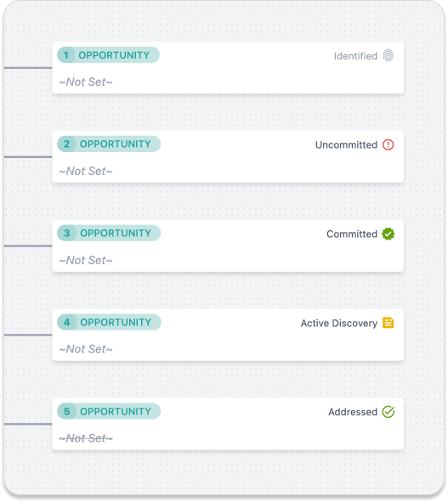Click the opportunity 4 label pill
The height and width of the screenshot is (502, 448).
(x=109, y=323)
